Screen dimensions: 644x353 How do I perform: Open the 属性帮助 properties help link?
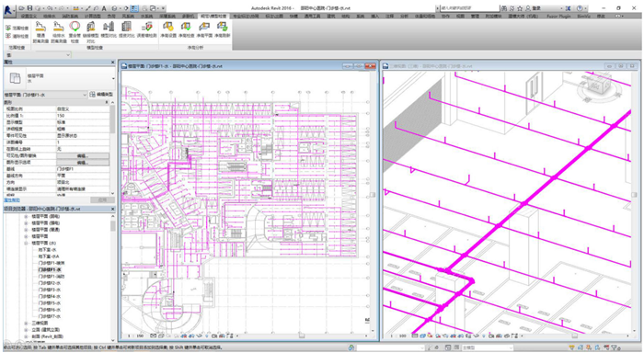pyautogui.click(x=12, y=199)
